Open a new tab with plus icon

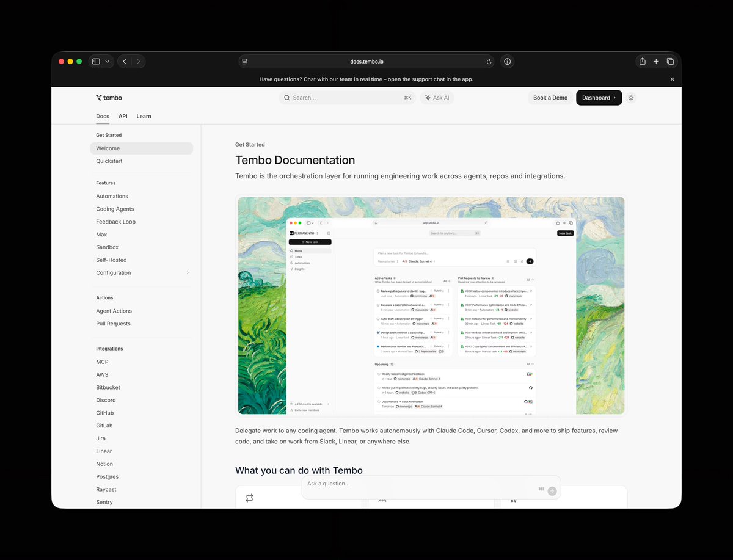click(656, 62)
